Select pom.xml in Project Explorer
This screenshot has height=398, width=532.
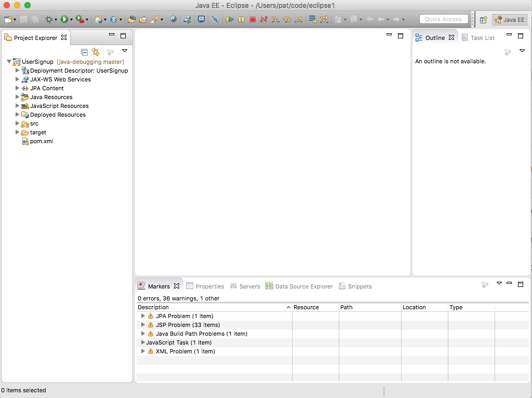(x=41, y=141)
